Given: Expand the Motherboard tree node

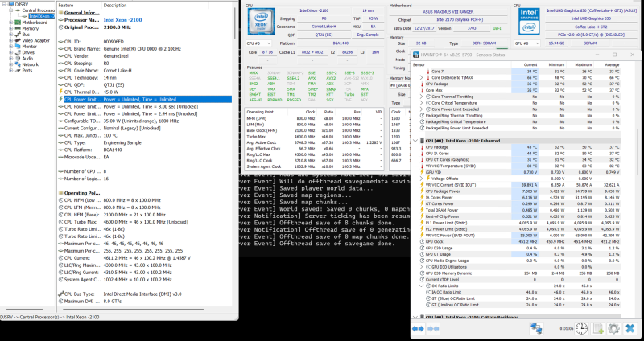Looking at the screenshot, I should (11, 23).
